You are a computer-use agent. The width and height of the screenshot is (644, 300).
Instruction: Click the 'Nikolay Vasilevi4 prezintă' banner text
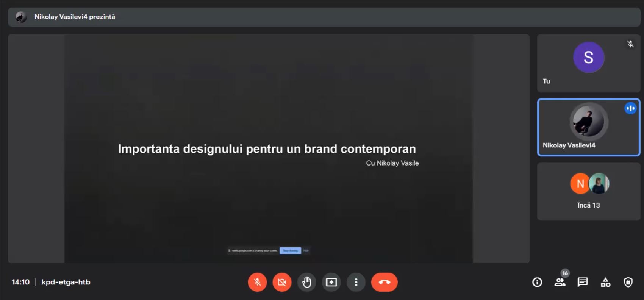[75, 17]
